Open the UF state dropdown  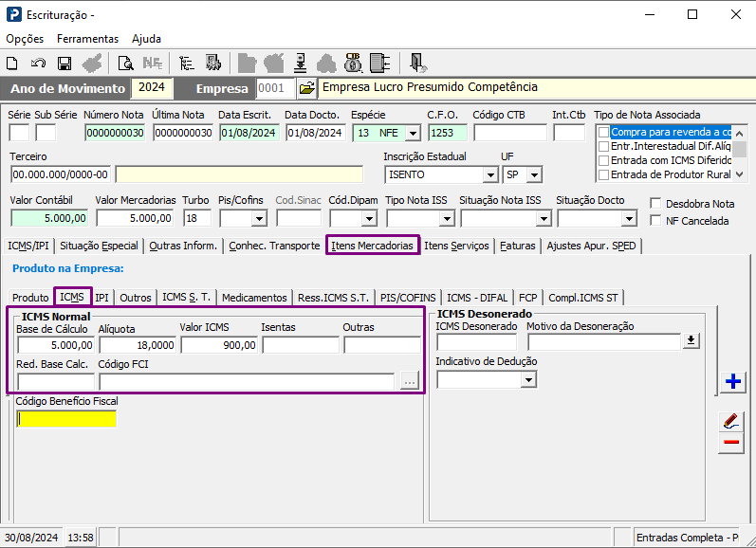click(x=534, y=175)
